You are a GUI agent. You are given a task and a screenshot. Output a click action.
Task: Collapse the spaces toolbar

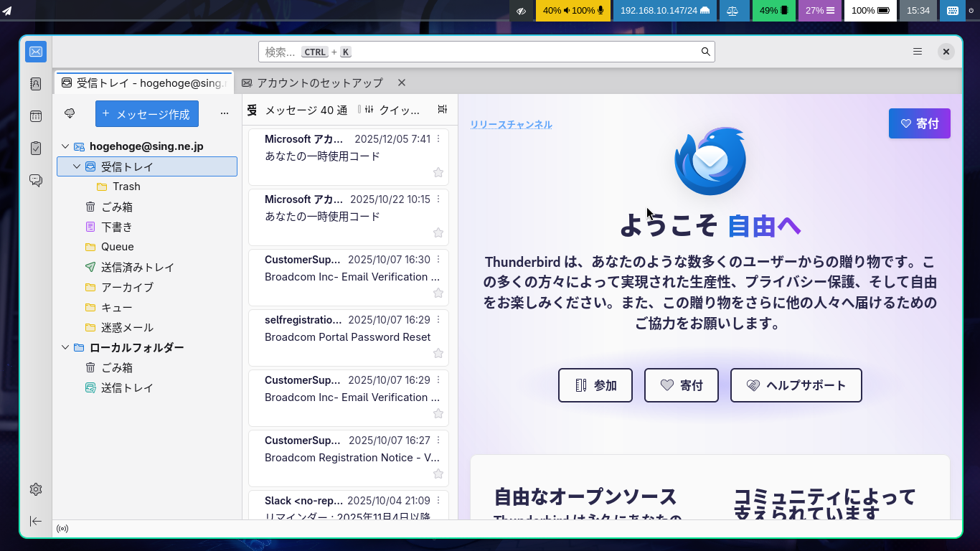[36, 521]
